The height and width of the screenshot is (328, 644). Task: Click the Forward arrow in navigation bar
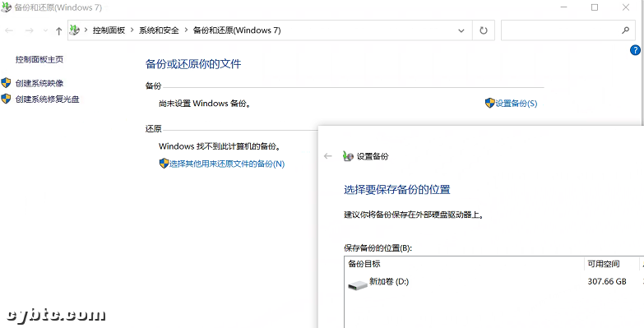[x=29, y=30]
